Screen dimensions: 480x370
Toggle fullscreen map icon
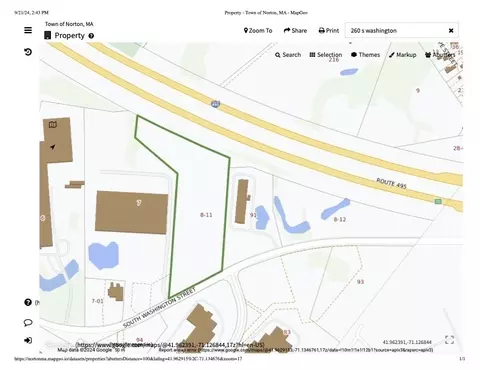click(x=449, y=340)
